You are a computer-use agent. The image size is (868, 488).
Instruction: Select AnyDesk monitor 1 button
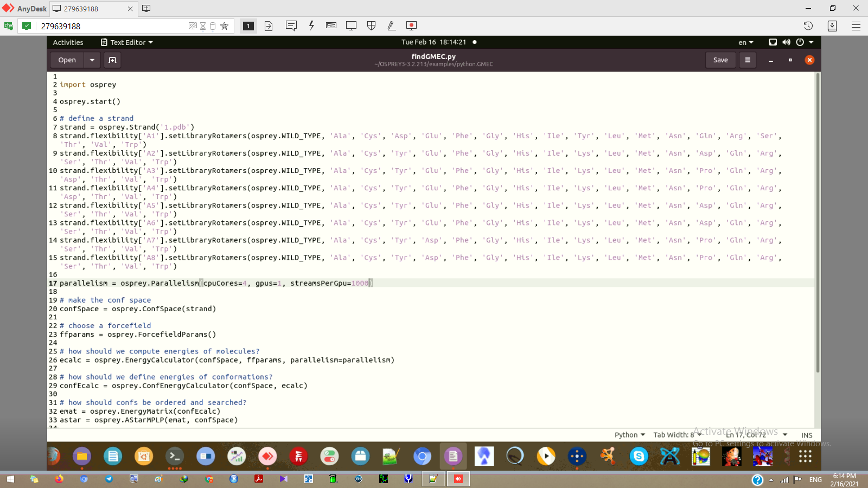pyautogui.click(x=248, y=25)
